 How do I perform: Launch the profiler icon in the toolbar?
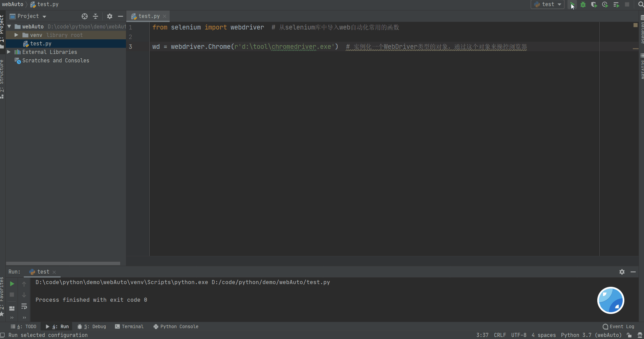(605, 4)
